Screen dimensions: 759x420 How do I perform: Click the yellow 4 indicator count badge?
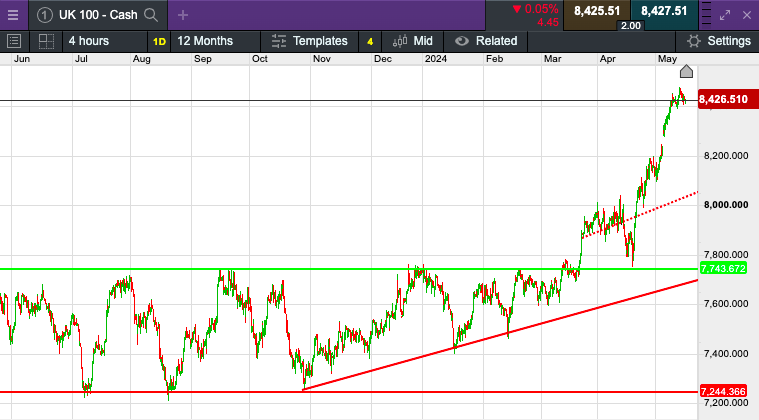[x=370, y=42]
